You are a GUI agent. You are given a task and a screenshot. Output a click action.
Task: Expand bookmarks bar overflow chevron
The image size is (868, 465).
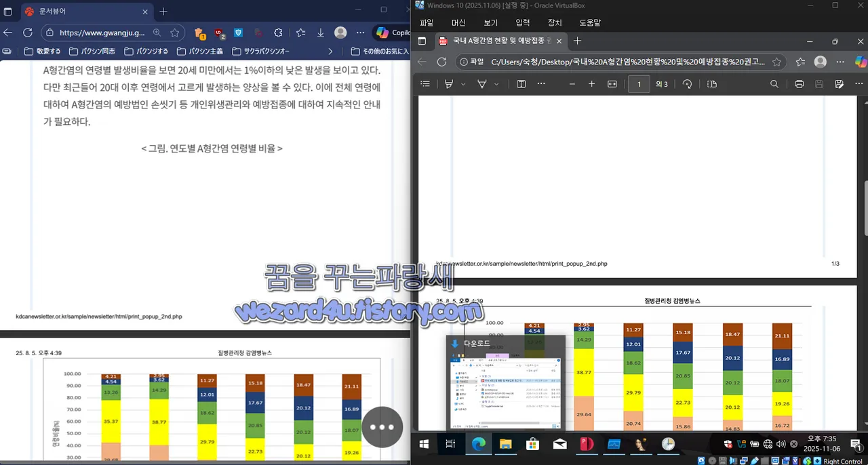tap(330, 51)
